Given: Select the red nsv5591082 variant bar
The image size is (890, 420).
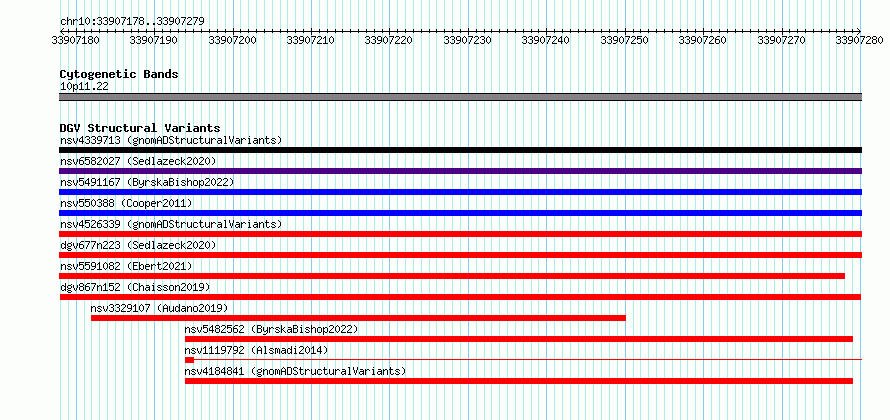Looking at the screenshot, I should (452, 276).
